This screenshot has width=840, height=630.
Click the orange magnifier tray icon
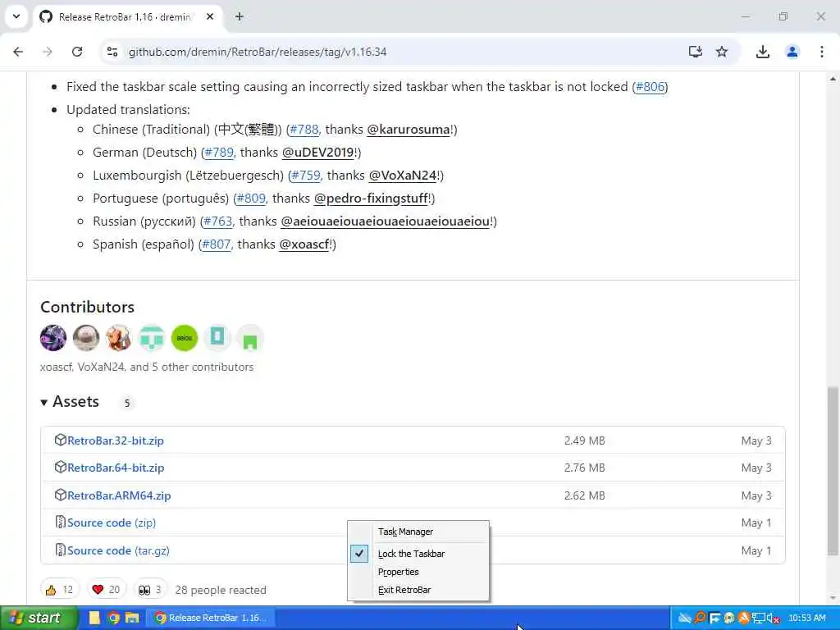pyautogui.click(x=700, y=619)
